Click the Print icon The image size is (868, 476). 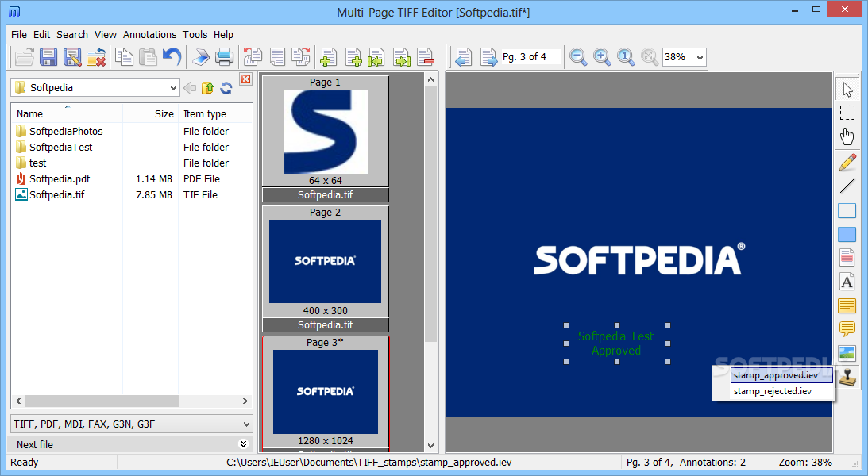coord(224,57)
